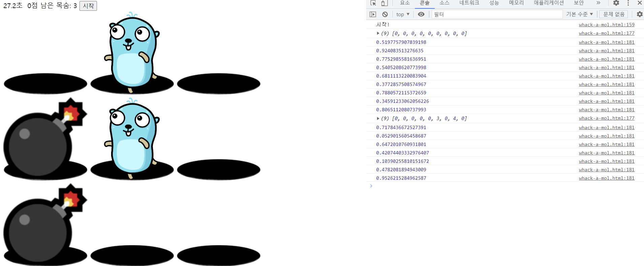644x266 pixels.
Task: Click the 시작! log message
Action: 383,25
